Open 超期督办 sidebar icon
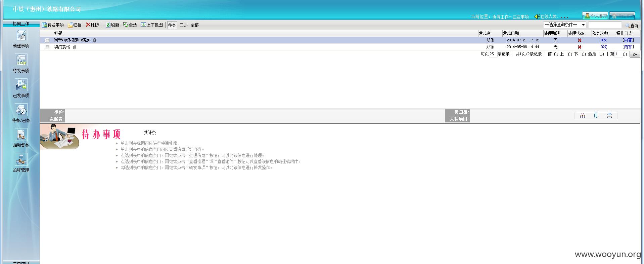644x264 pixels. 21,135
